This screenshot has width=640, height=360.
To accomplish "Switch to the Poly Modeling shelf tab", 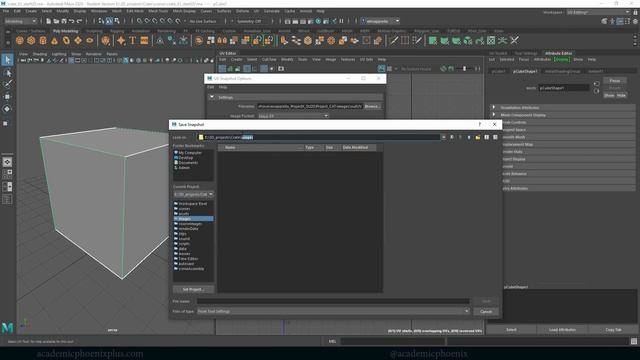I will click(x=65, y=31).
